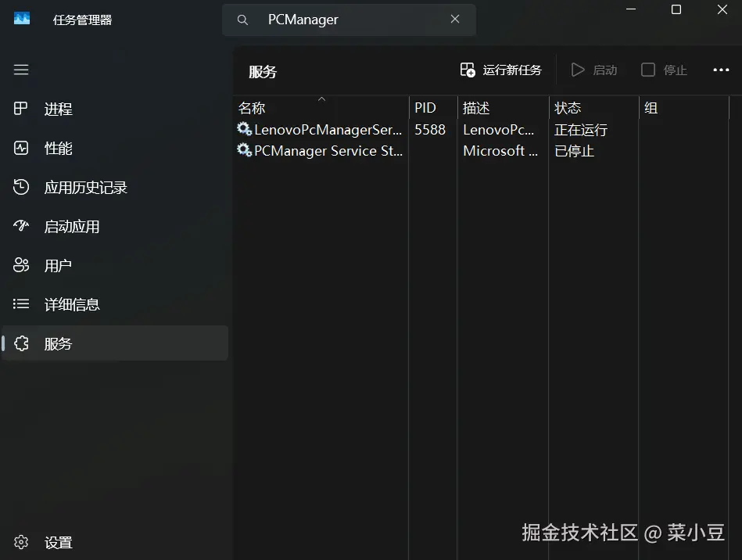Click the PCManager Service St... gear icon

[244, 150]
